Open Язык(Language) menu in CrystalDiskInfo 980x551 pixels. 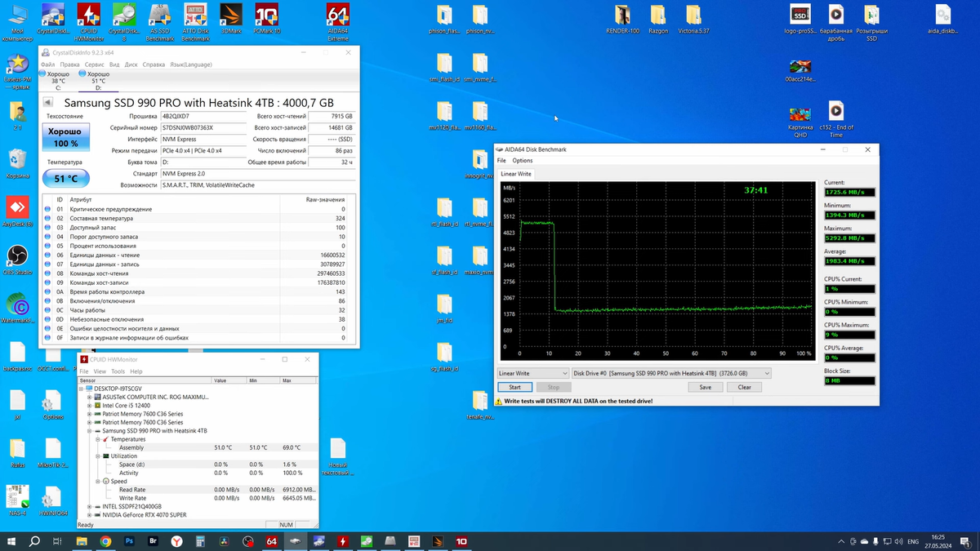tap(190, 64)
